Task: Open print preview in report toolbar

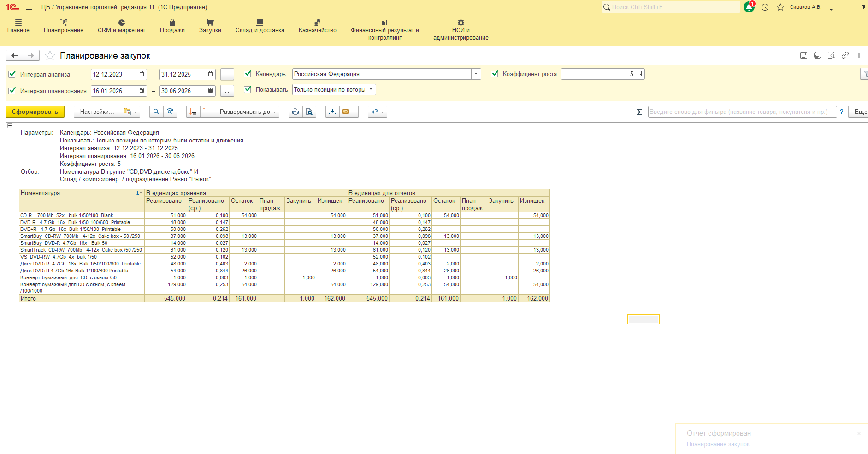Action: [309, 112]
